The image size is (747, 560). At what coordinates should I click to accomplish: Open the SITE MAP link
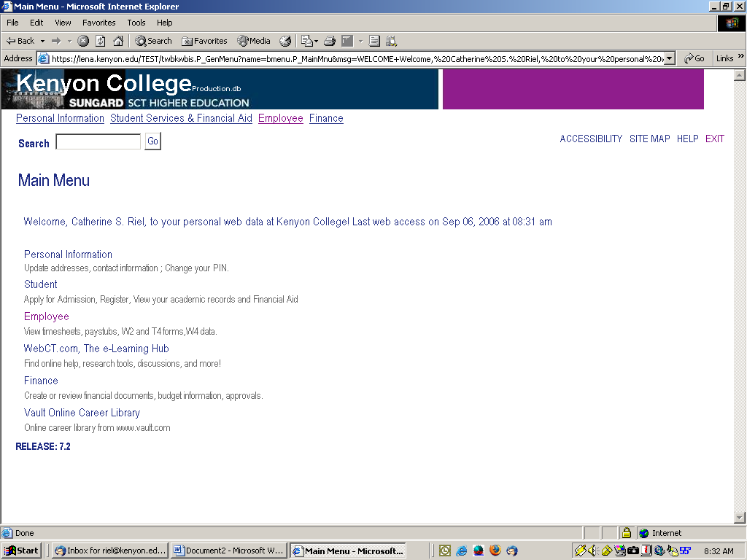[x=649, y=139]
